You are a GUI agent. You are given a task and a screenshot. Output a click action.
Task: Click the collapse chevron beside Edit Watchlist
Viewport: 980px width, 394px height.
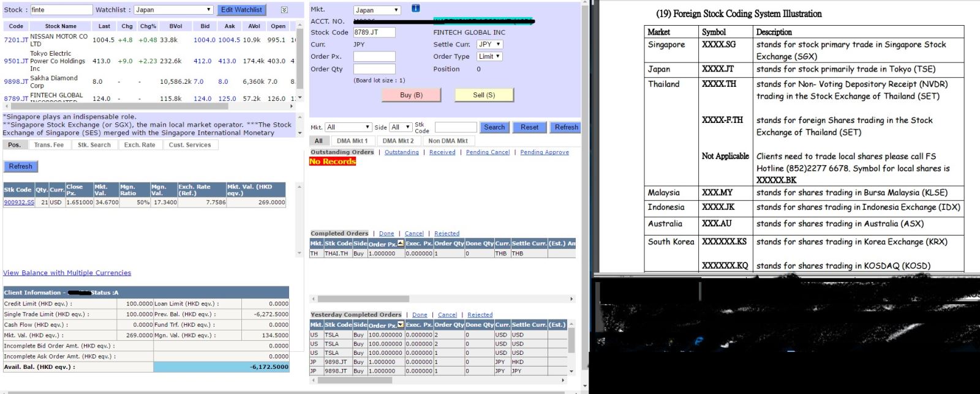284,10
